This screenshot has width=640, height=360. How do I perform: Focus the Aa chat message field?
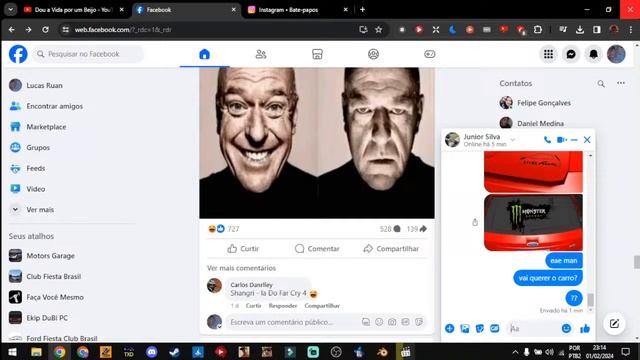point(533,328)
